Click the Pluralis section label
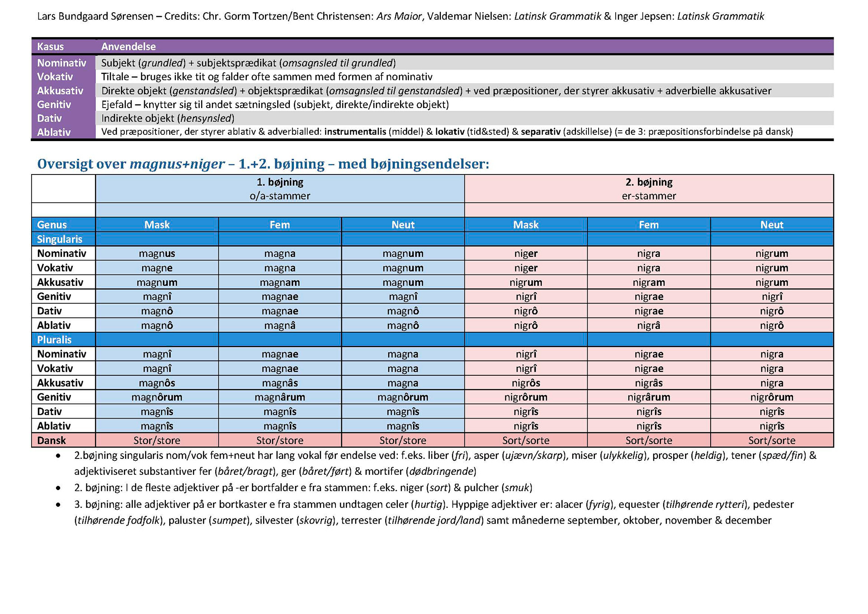868x614 pixels. click(x=54, y=340)
